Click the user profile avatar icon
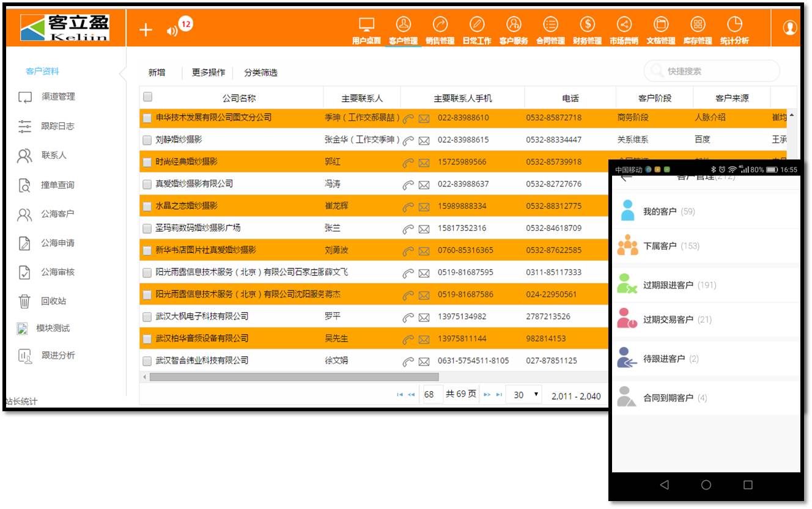This screenshot has width=812, height=509. click(789, 28)
